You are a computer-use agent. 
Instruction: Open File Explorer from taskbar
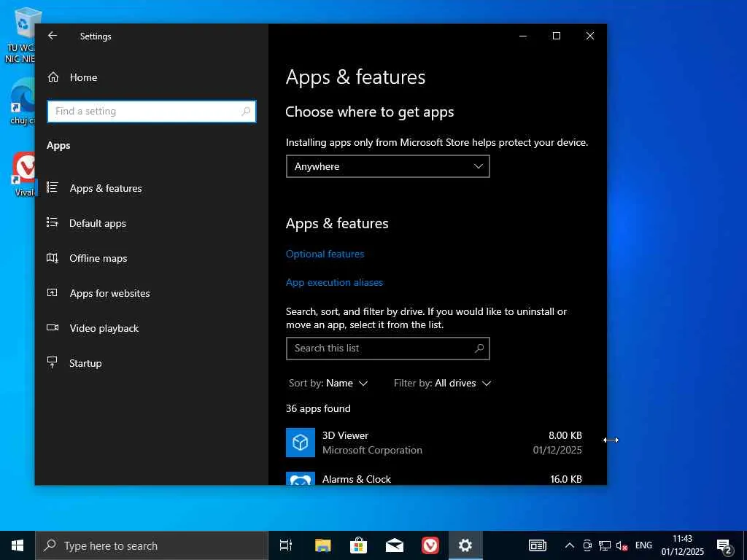(x=322, y=545)
